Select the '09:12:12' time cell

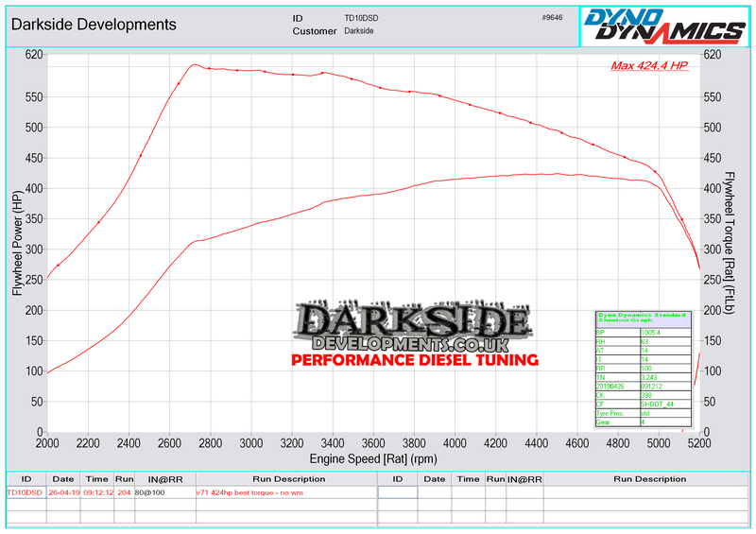click(x=98, y=492)
